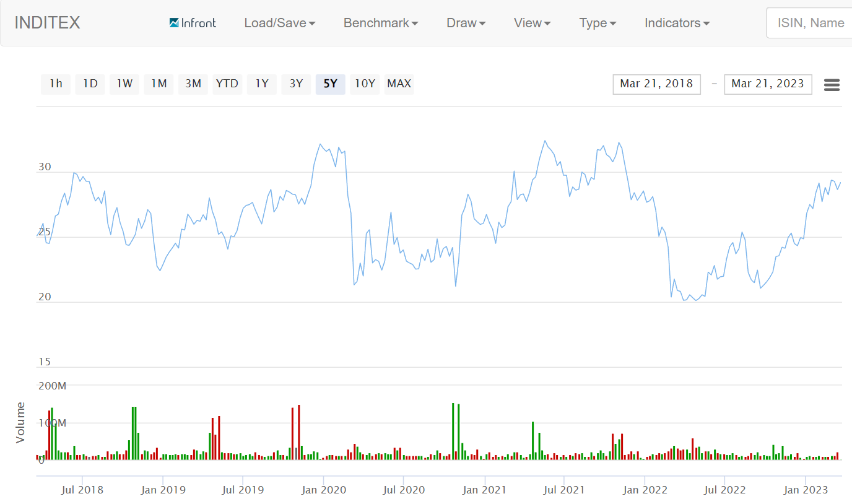
Task: Open the Draw dropdown menu
Action: [x=466, y=23]
